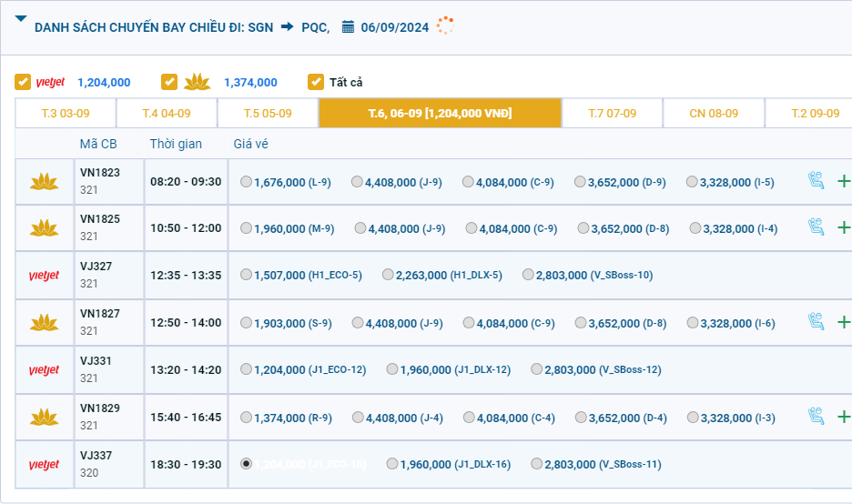Switch to T.7 07-09 date tab

[x=612, y=114]
